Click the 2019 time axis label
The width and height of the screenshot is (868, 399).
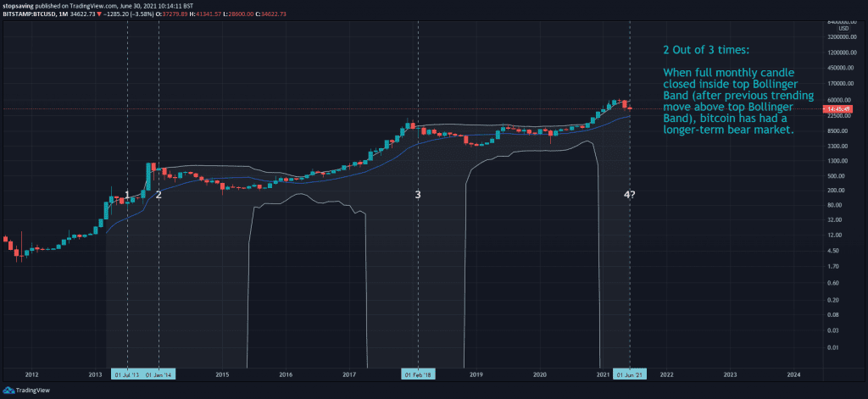tap(476, 374)
